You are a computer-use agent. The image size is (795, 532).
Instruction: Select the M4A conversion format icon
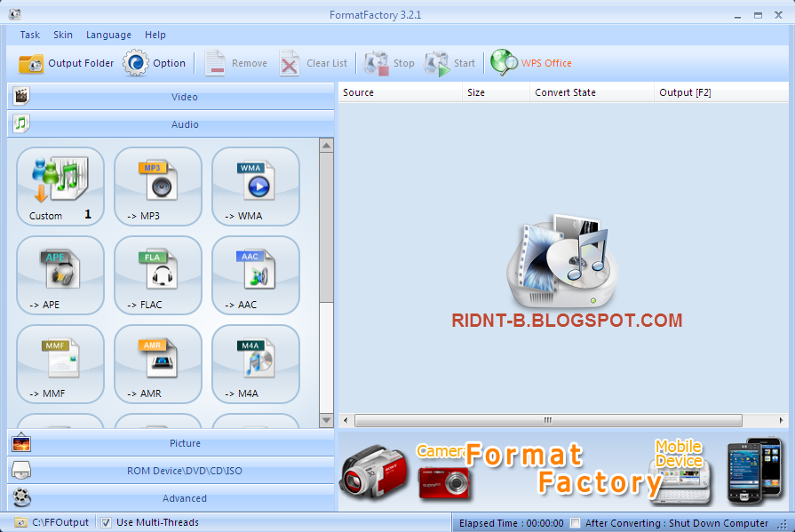coord(255,364)
